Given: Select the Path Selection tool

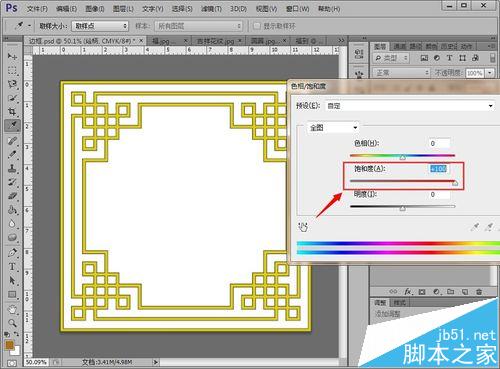Looking at the screenshot, I should [x=12, y=281].
